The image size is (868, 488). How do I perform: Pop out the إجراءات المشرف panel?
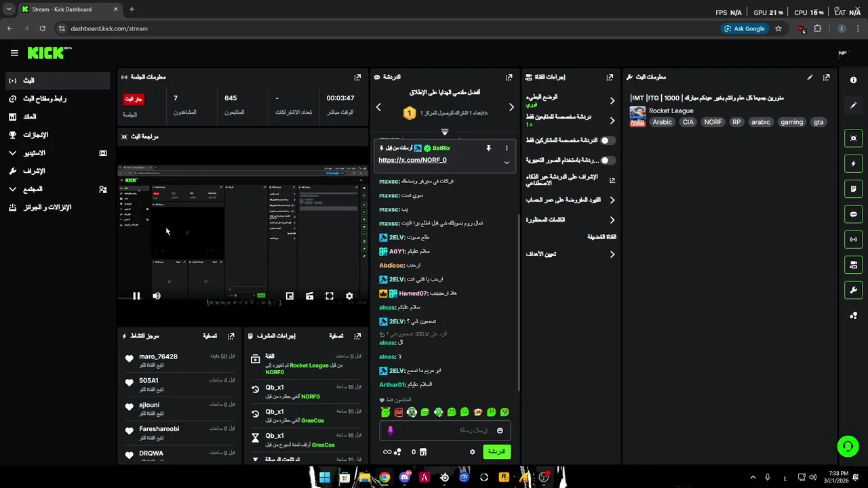coord(357,335)
